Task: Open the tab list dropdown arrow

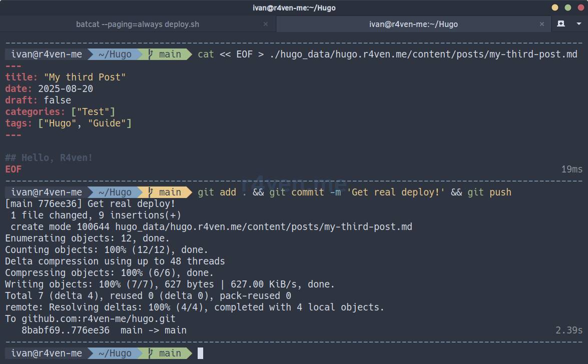Action: coord(578,23)
